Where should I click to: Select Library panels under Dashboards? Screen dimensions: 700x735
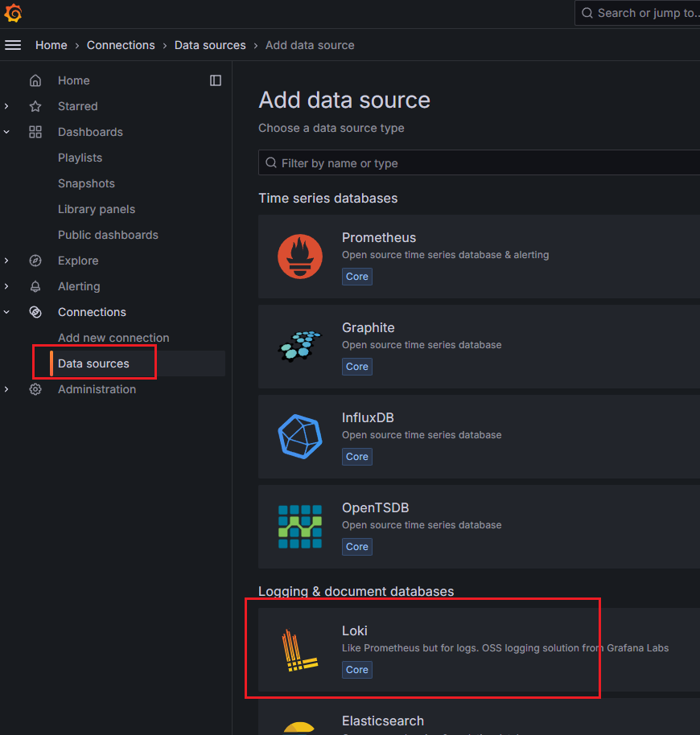[97, 210]
